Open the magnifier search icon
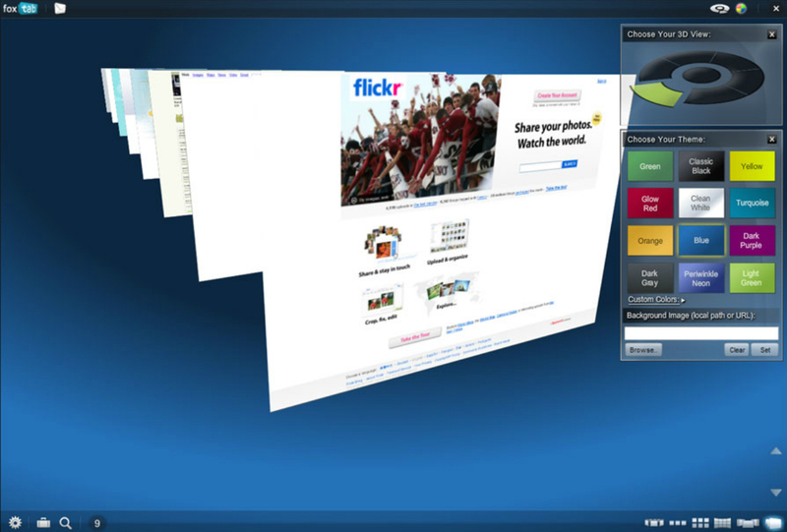Screen dimensions: 787x532 pyautogui.click(x=65, y=523)
